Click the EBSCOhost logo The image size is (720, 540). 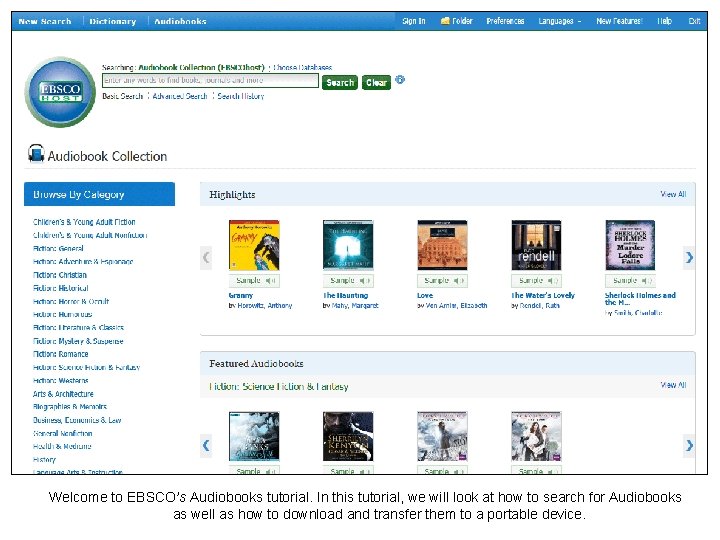click(60, 92)
